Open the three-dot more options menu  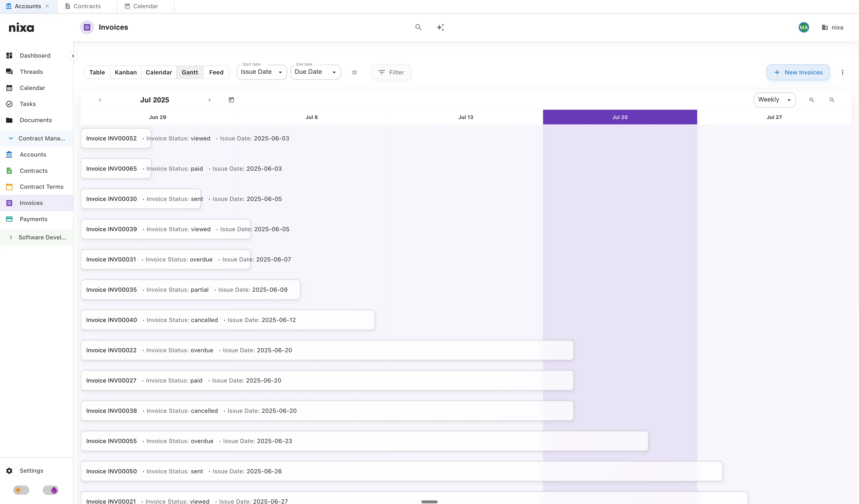point(842,72)
